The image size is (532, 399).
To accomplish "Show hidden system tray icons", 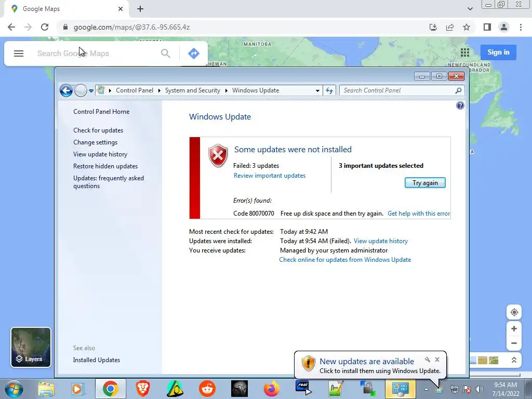I will (426, 390).
